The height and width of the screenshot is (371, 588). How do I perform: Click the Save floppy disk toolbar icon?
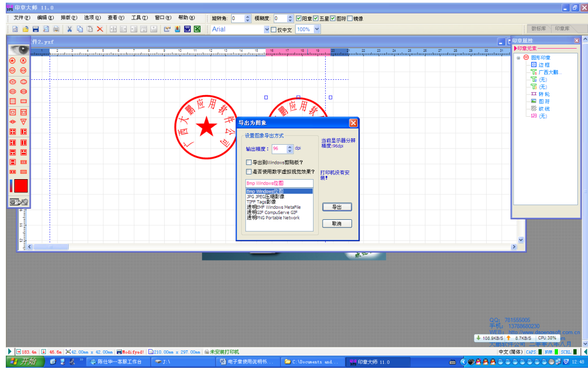(36, 30)
